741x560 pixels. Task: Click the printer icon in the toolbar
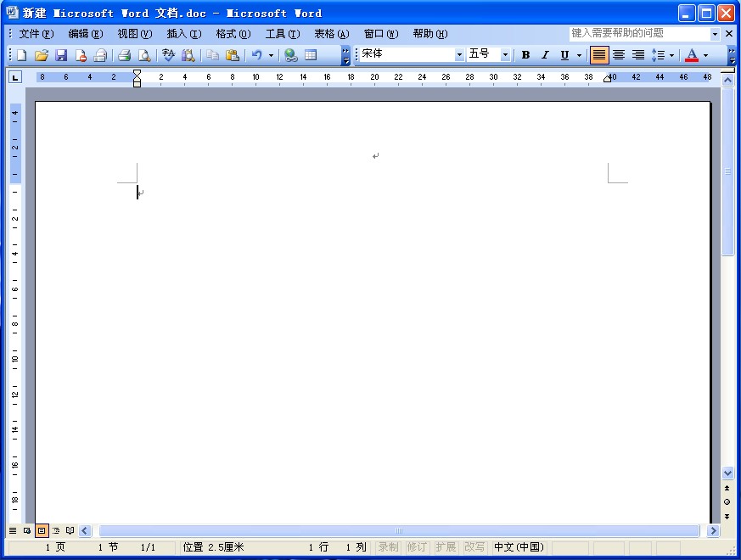(x=124, y=55)
